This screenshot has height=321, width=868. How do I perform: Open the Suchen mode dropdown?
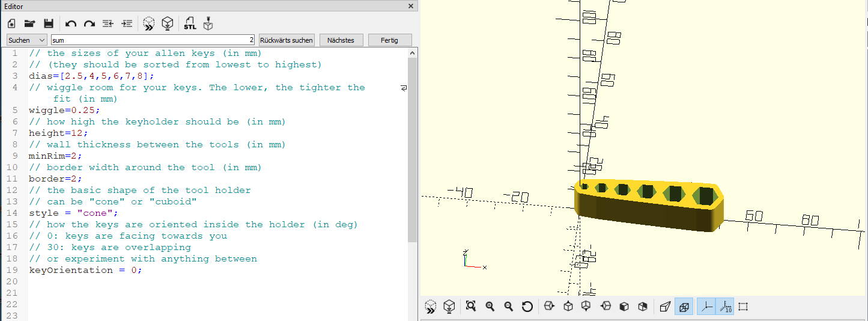[26, 40]
